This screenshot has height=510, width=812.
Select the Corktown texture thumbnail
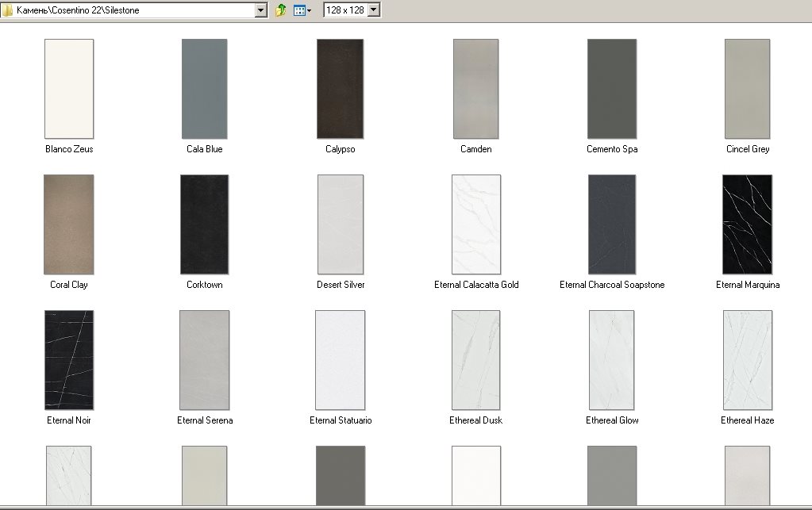(x=205, y=224)
